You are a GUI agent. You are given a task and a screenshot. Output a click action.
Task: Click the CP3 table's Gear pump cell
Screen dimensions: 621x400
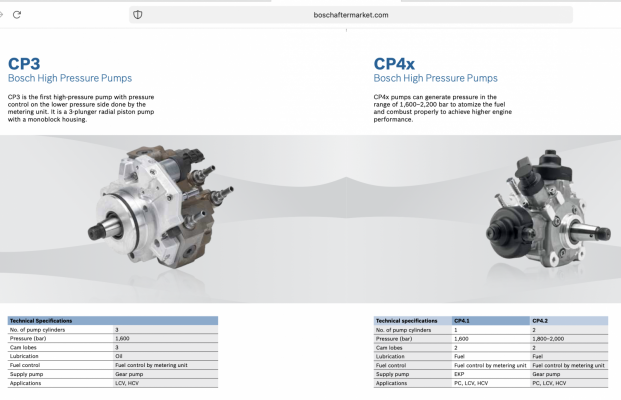tap(166, 374)
